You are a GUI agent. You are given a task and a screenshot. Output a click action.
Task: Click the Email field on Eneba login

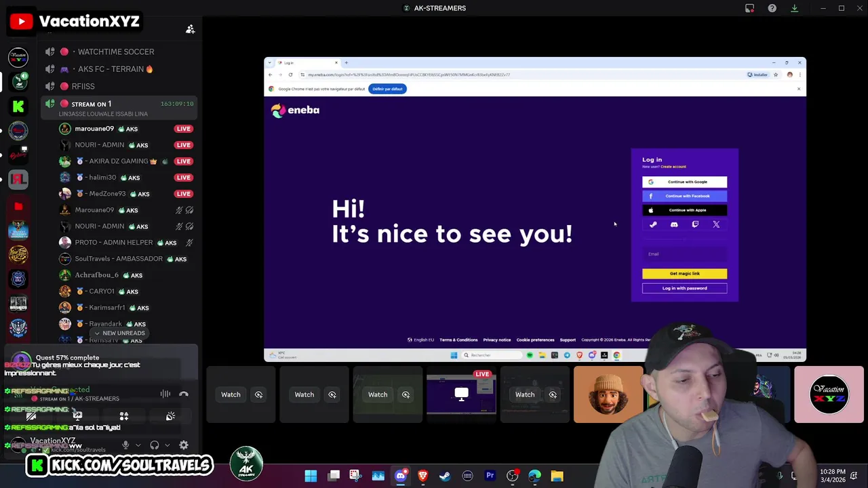click(684, 254)
